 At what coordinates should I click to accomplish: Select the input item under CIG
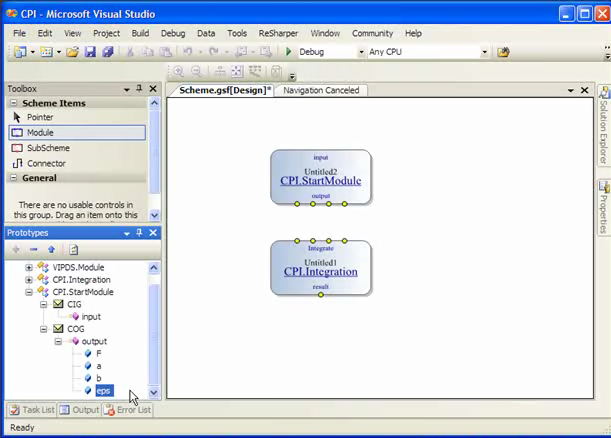point(91,317)
